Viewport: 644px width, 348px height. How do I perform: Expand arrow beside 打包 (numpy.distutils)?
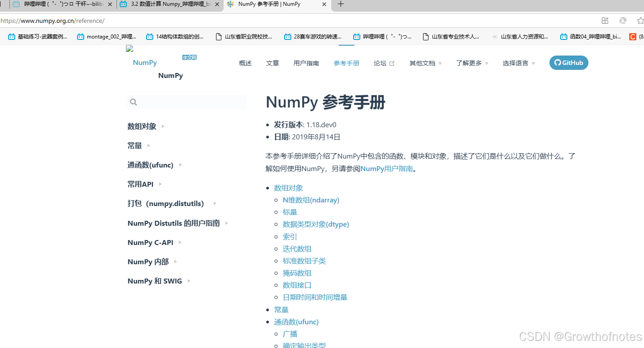click(x=215, y=203)
